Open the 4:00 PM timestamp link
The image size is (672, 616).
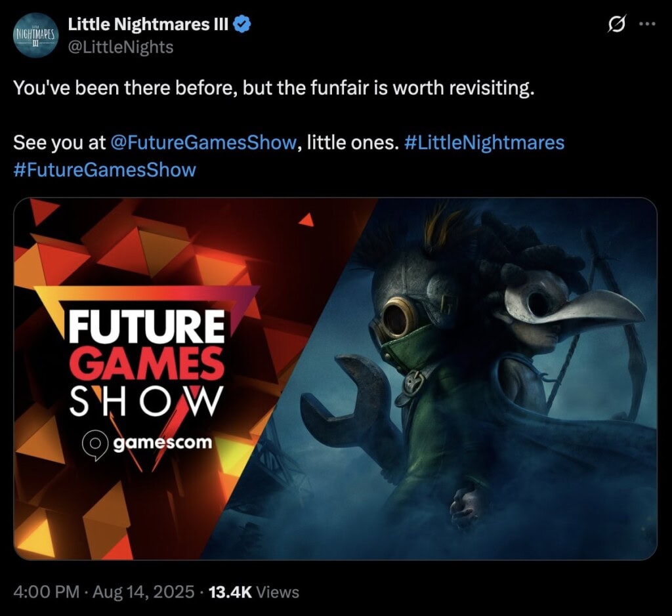pyautogui.click(x=47, y=592)
